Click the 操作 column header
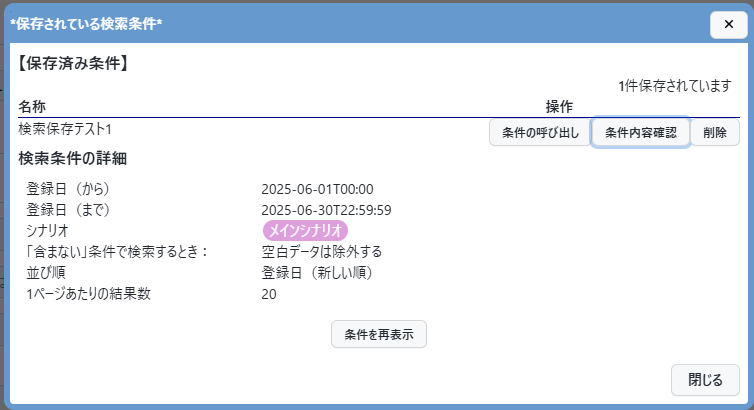The image size is (754, 410). 558,107
